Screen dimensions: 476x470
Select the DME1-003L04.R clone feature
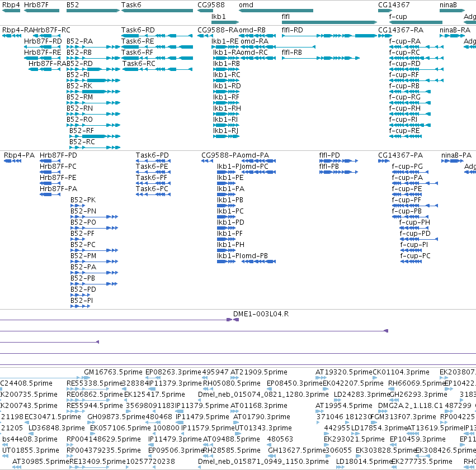click(236, 320)
